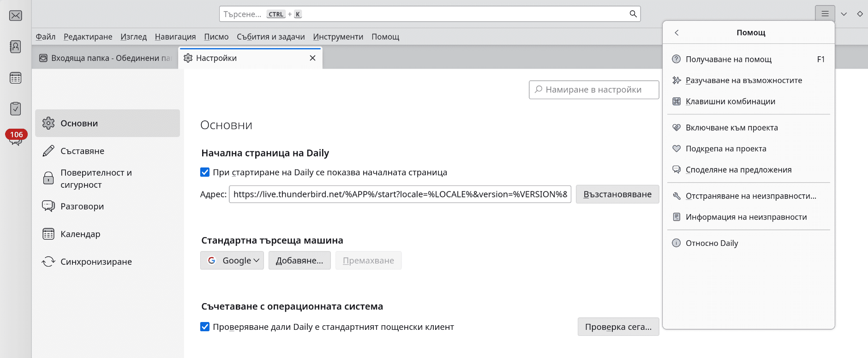Toggle default mail client check checkbox

point(205,327)
